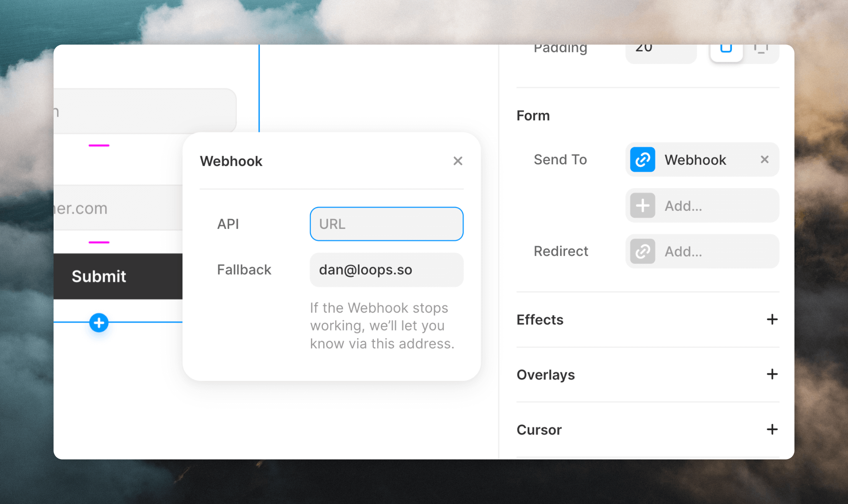Click the blue plus button below the Submit button
The height and width of the screenshot is (504, 848).
point(98,323)
